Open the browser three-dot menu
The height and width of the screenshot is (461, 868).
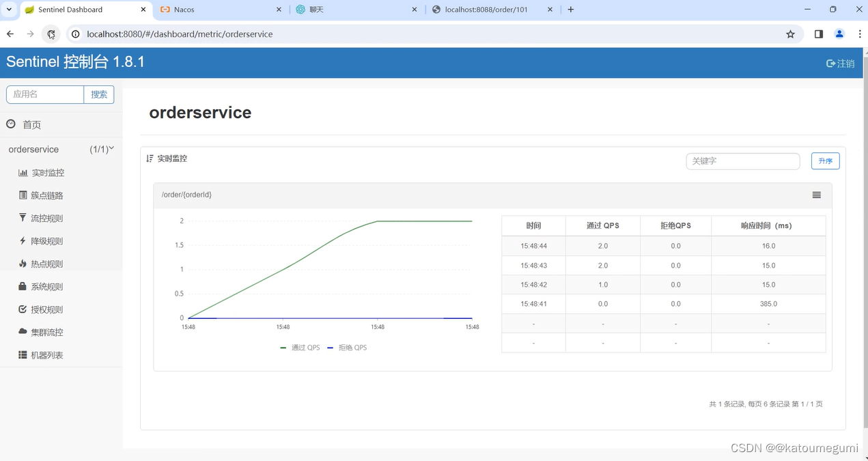coord(858,34)
